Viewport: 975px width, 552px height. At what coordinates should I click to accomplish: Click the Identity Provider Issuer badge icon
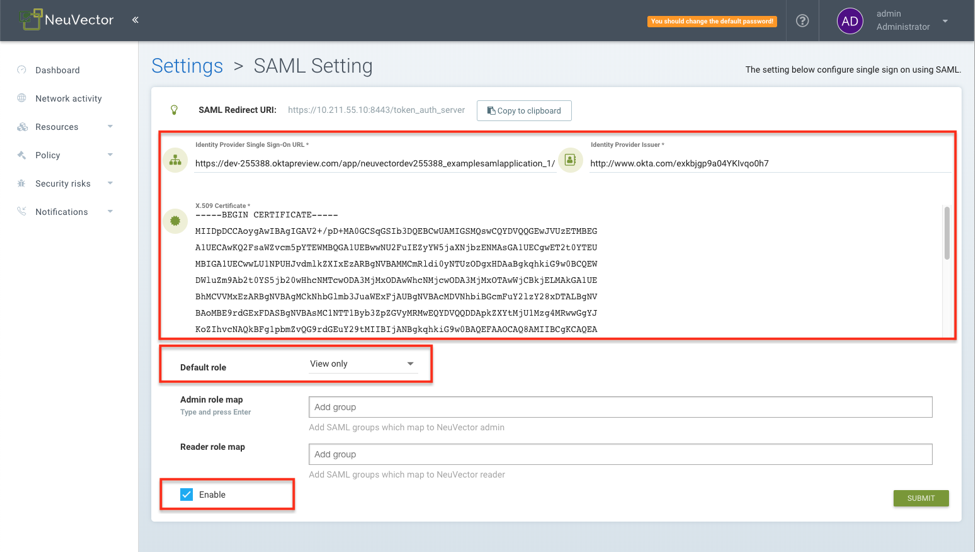570,160
